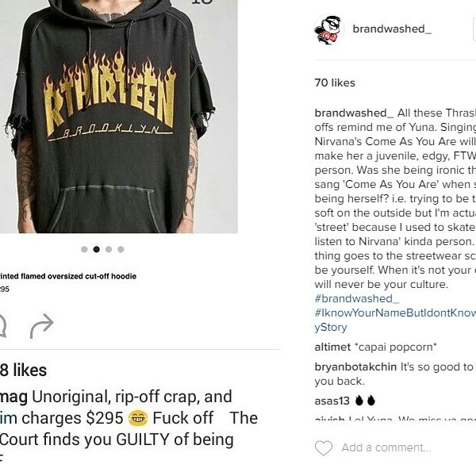Open the #IknowYourNameButIdontKnow hashtag
The image size is (476, 472).
395,313
